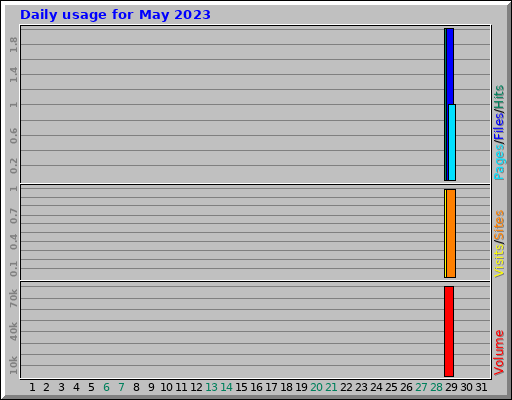Click the 1.4 y-axis label
Viewport: 512px width, 400px height.
tap(13, 75)
